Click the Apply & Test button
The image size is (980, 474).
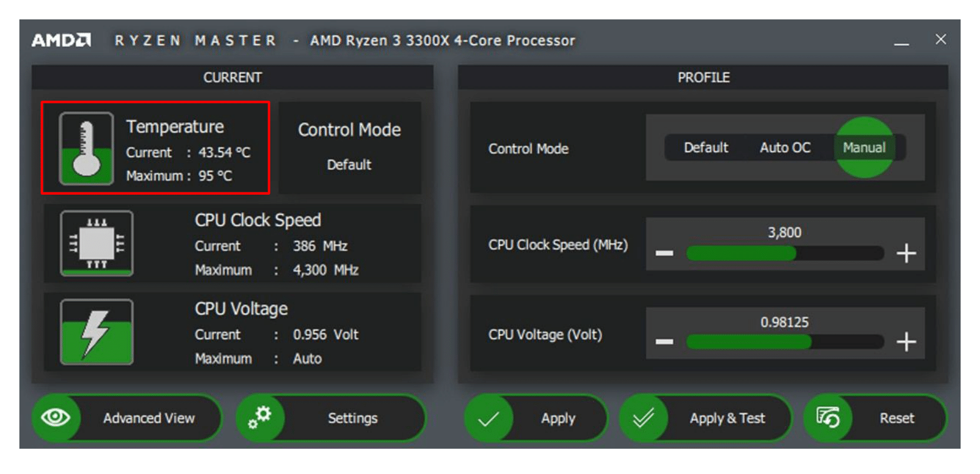[x=705, y=418]
